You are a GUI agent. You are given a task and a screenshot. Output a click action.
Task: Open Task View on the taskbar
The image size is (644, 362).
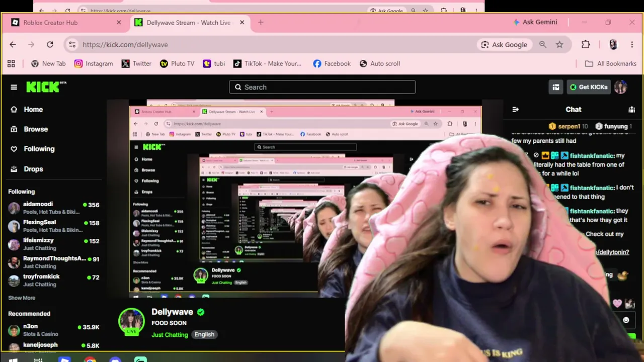tap(38, 359)
